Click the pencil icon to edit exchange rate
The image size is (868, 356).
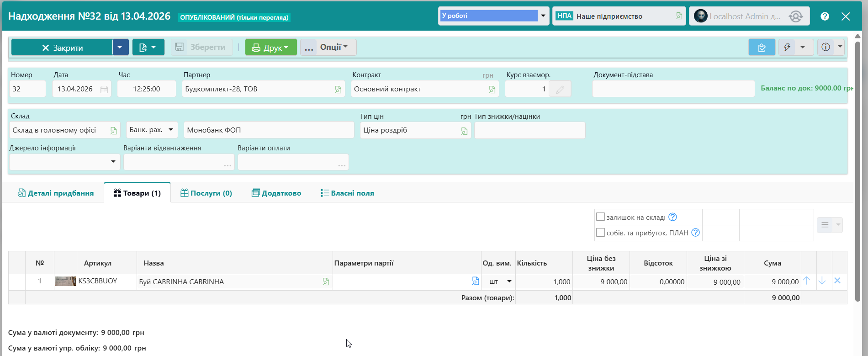pos(560,89)
